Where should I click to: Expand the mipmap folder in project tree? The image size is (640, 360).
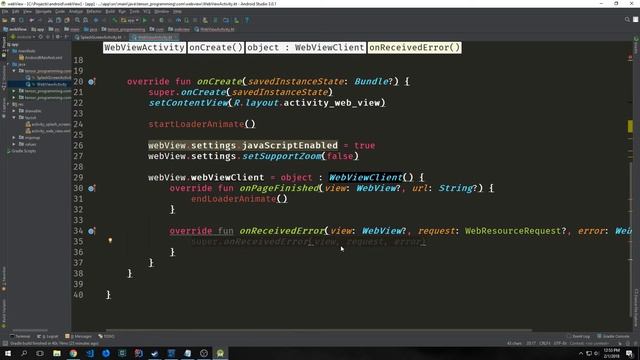click(x=14, y=138)
